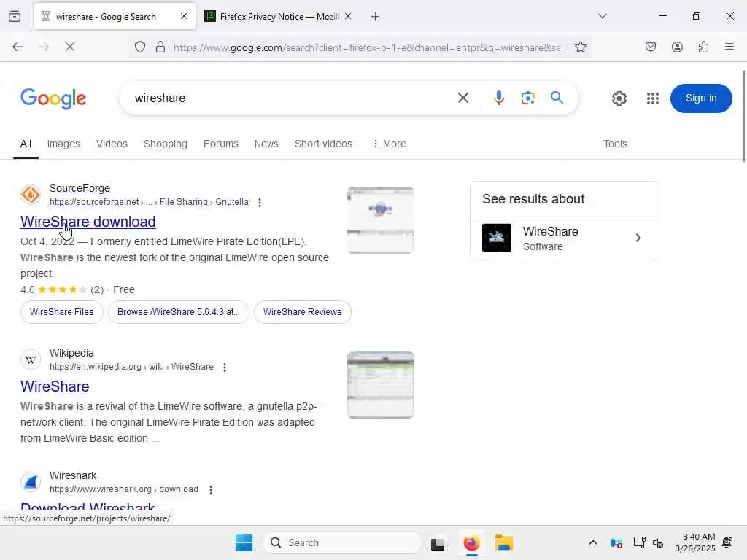Open the muted volume tray icon
747x560 pixels.
[x=658, y=542]
